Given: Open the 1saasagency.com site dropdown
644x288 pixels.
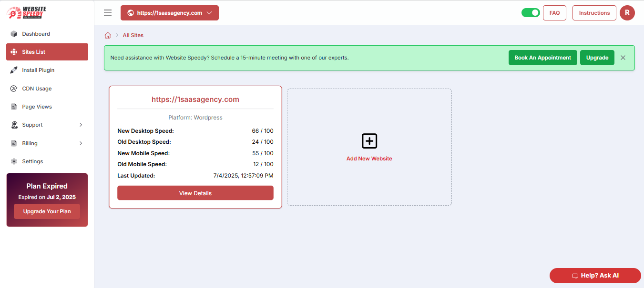Looking at the screenshot, I should [170, 13].
